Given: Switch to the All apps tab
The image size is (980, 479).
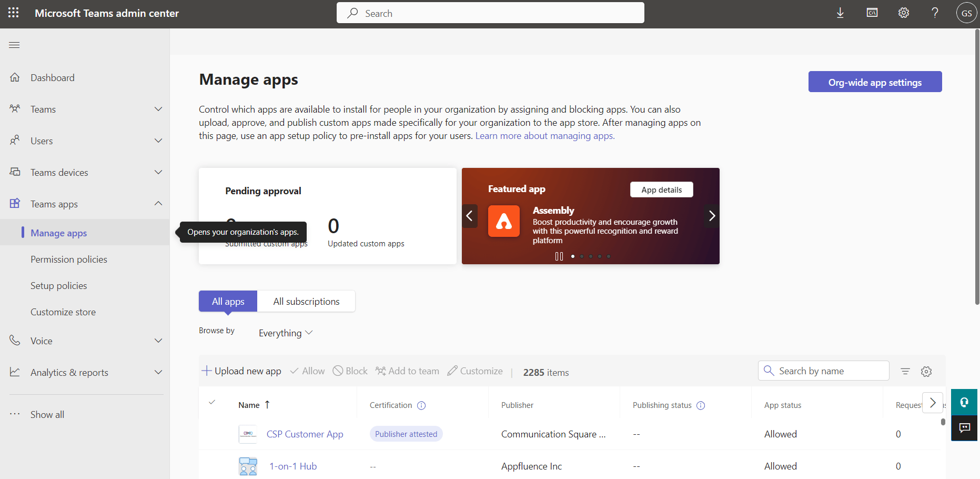Looking at the screenshot, I should click(228, 301).
